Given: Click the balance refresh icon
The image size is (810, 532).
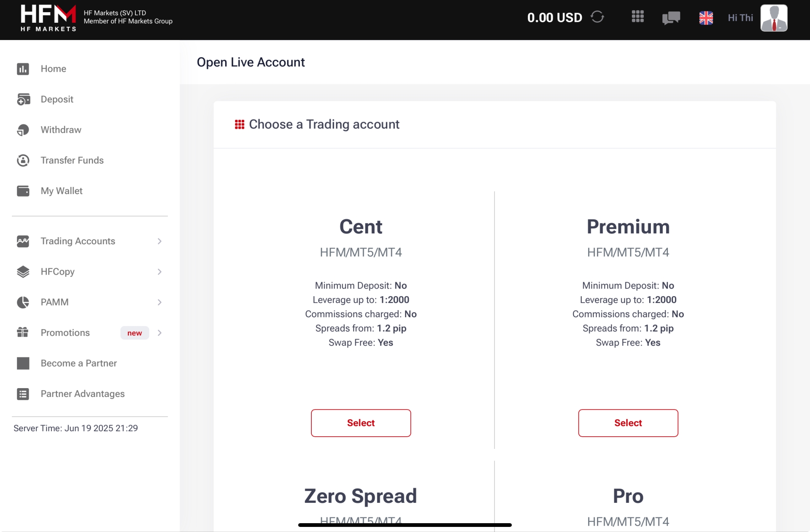Looking at the screenshot, I should [x=597, y=17].
